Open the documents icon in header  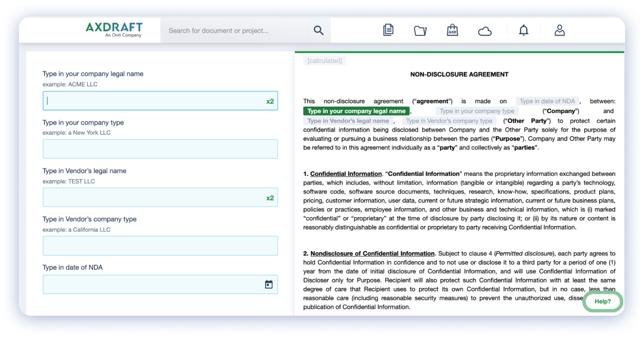(388, 30)
